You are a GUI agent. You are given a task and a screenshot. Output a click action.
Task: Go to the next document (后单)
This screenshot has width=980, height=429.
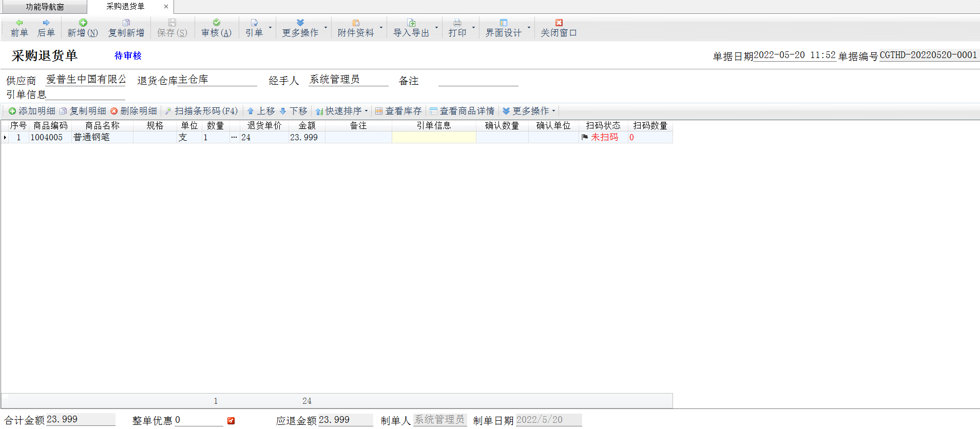tap(46, 28)
